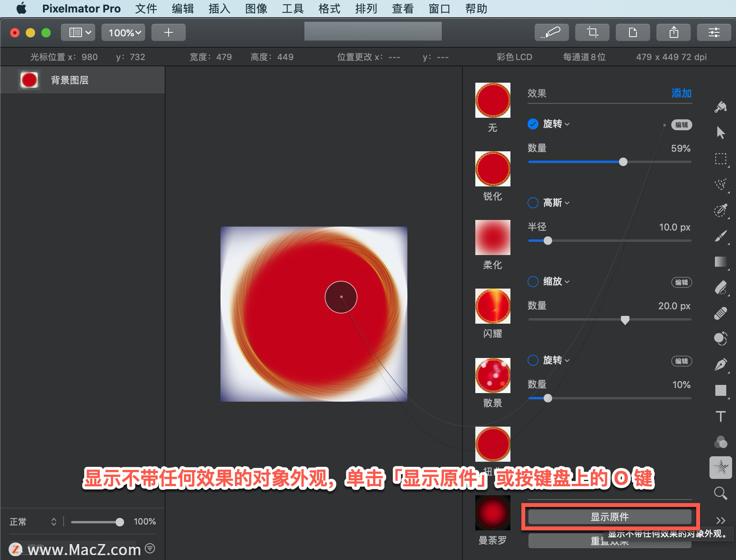
Task: Open the Pixelmator Pro app menu
Action: [81, 9]
